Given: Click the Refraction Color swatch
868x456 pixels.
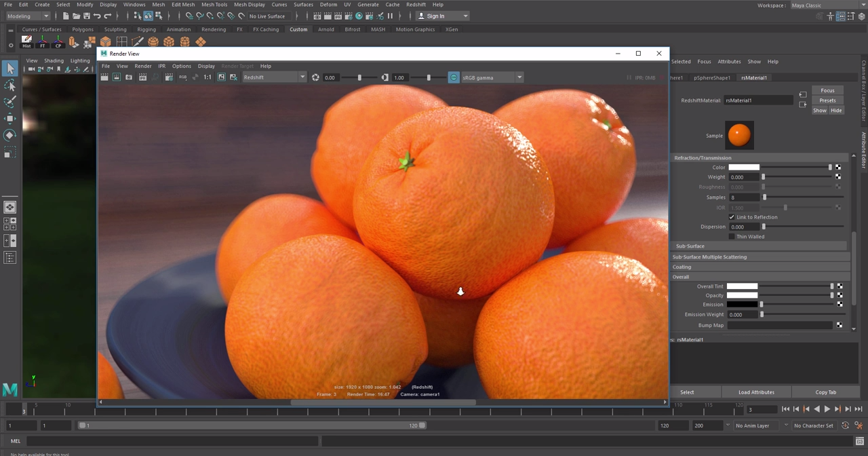Looking at the screenshot, I should pos(744,167).
